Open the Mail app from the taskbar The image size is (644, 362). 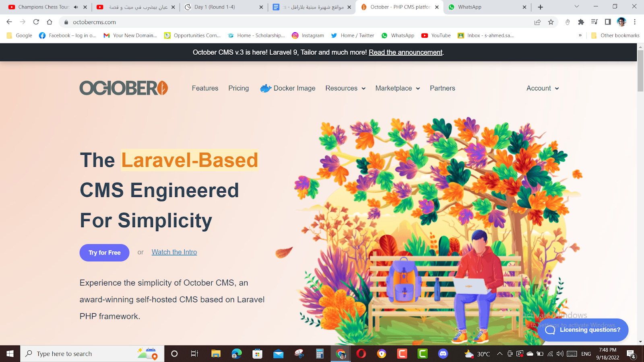point(279,354)
